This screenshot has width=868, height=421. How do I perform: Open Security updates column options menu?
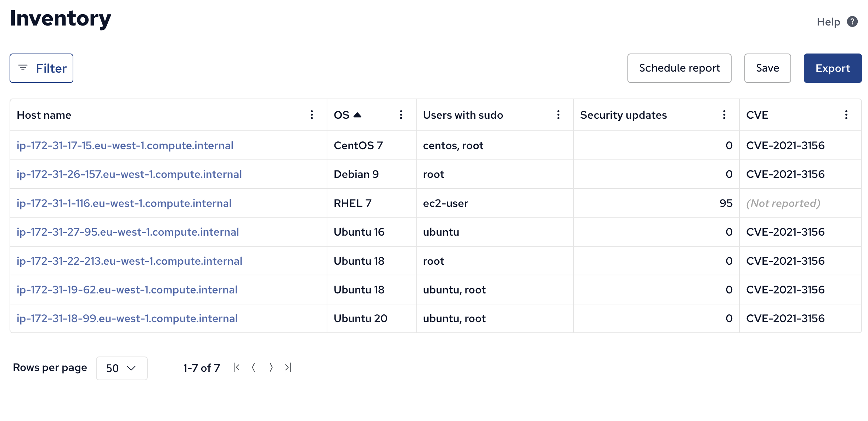[724, 115]
